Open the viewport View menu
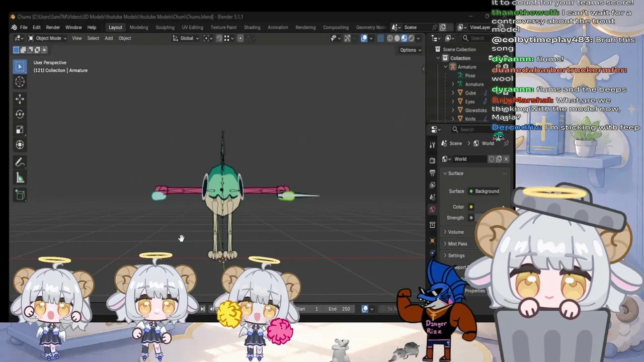This screenshot has height=362, width=644. (77, 38)
